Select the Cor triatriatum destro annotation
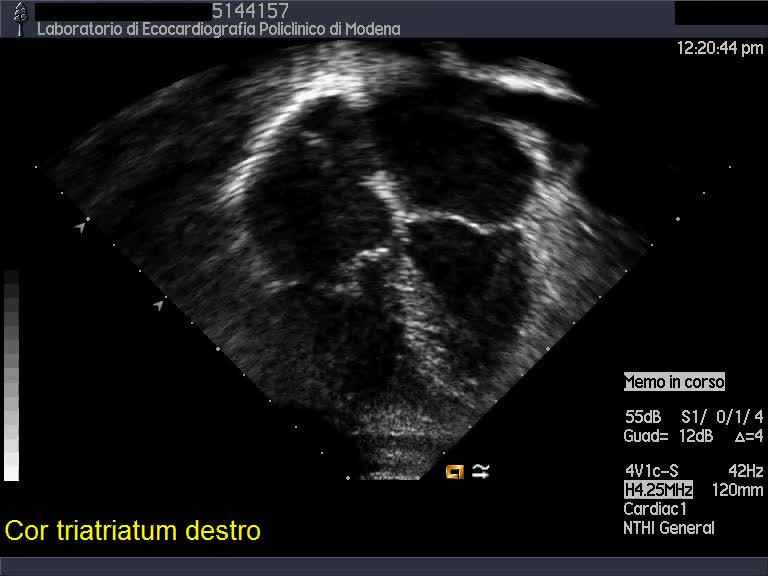 point(133,530)
